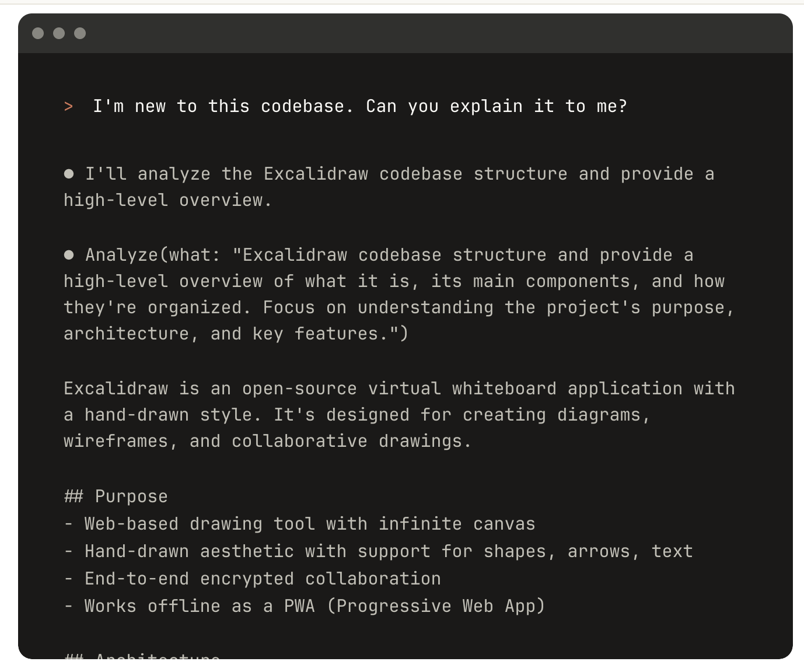Screen dimensions: 804x672
Task: Click "architecture, and key features." line
Action: [236, 334]
